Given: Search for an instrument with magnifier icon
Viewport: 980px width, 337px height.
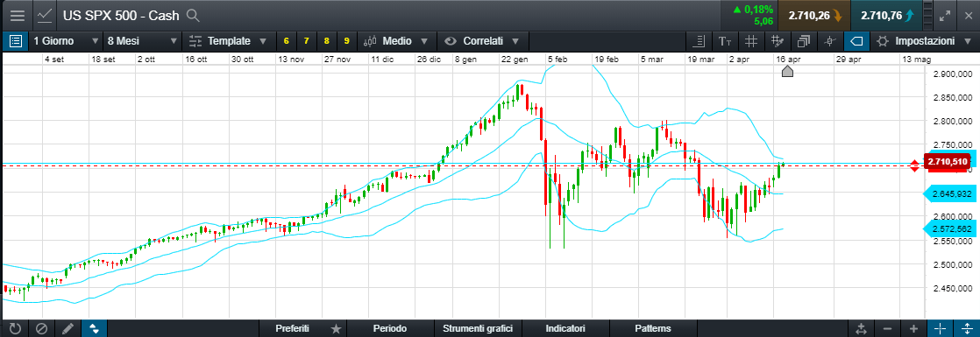Looking at the screenshot, I should (x=193, y=16).
